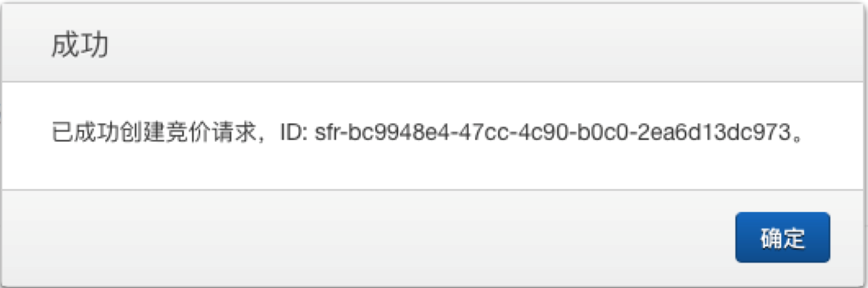Image resolution: width=868 pixels, height=288 pixels.
Task: Click the 成 character in the title
Action: click(65, 45)
